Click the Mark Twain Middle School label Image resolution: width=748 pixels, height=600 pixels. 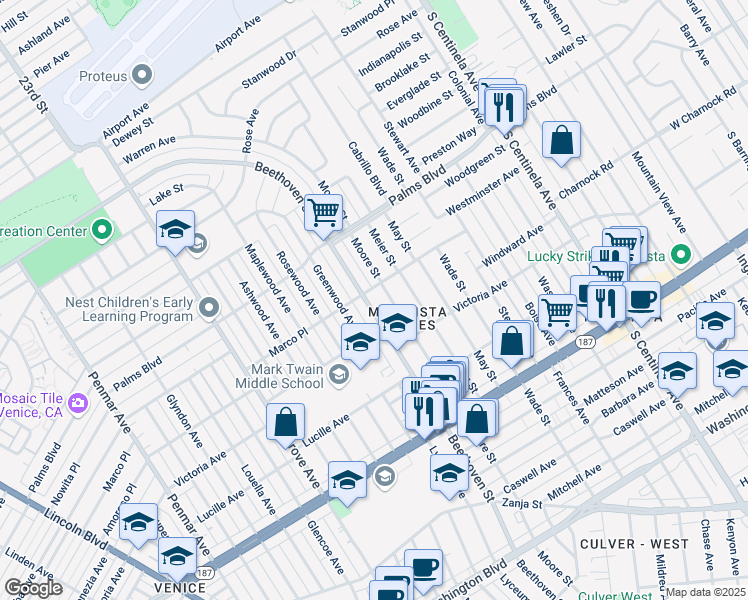pyautogui.click(x=280, y=376)
